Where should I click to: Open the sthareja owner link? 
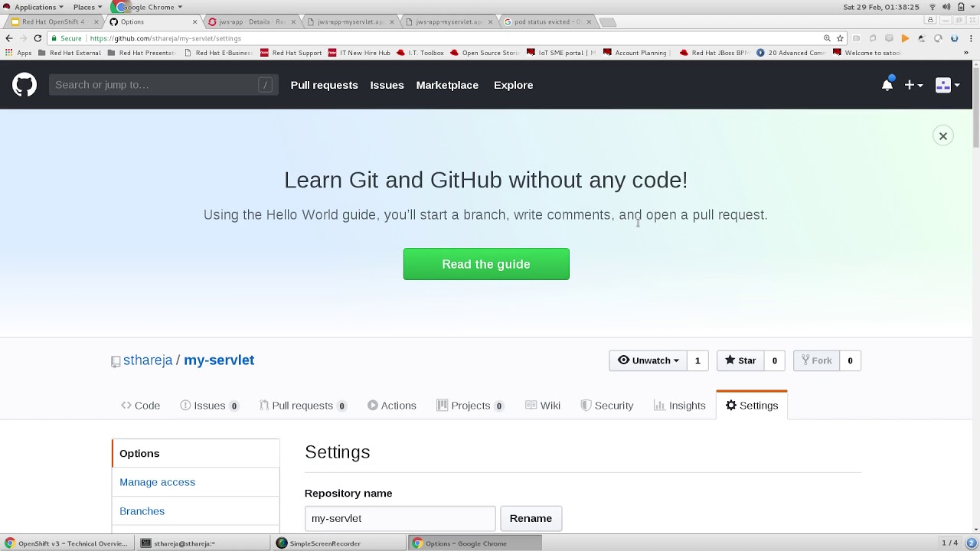(148, 360)
